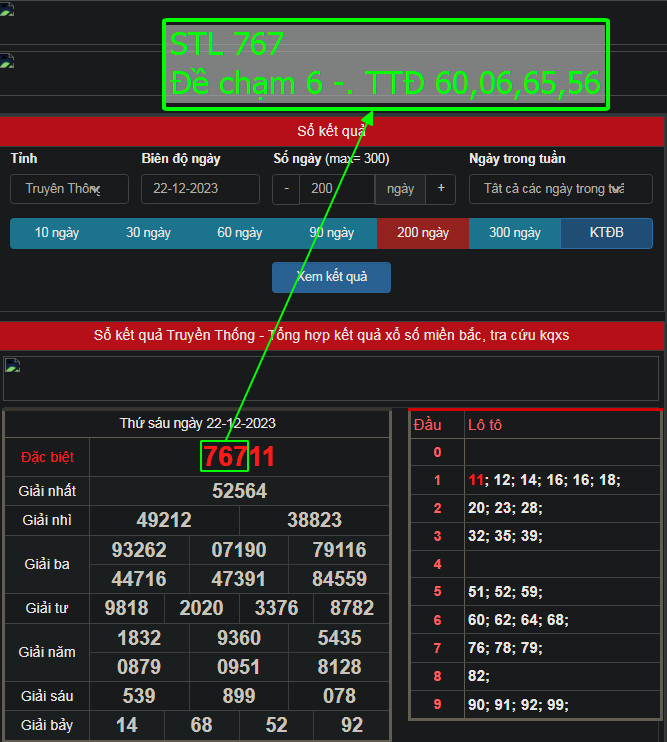Click the minus button to decrease days

click(x=286, y=189)
